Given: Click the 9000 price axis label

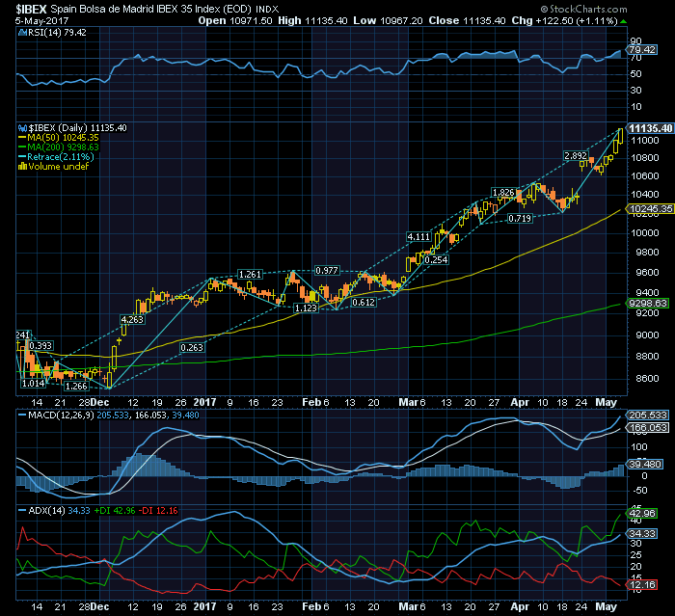Looking at the screenshot, I should point(647,335).
